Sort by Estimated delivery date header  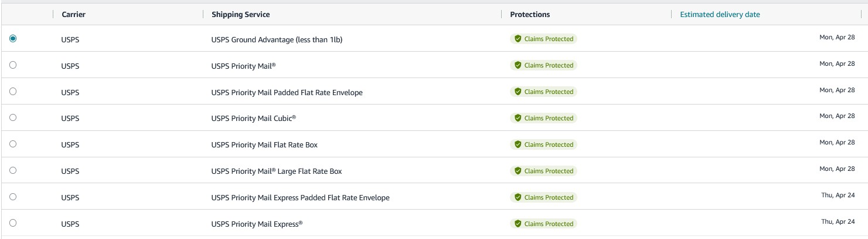click(720, 15)
